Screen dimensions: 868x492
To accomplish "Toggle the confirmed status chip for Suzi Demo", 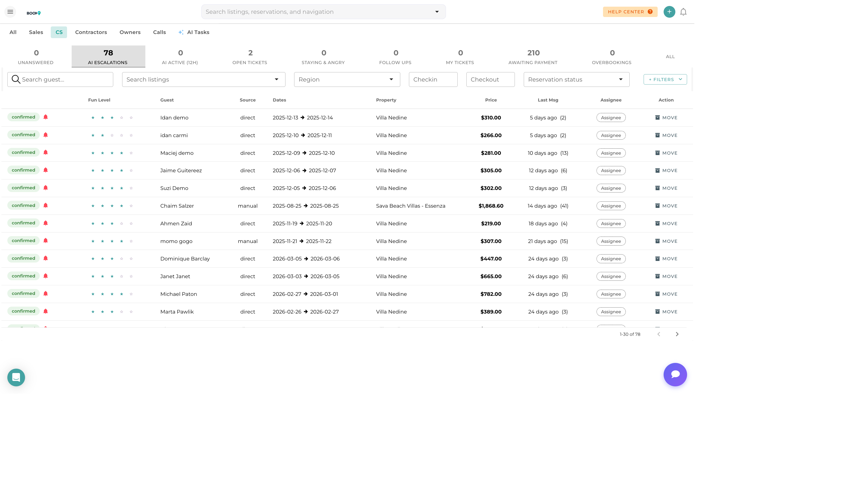I will pyautogui.click(x=23, y=188).
